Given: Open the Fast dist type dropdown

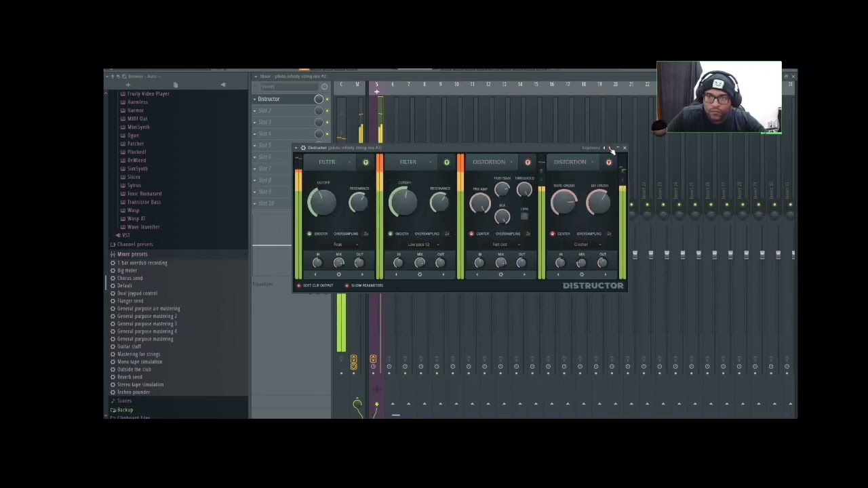Looking at the screenshot, I should click(502, 245).
